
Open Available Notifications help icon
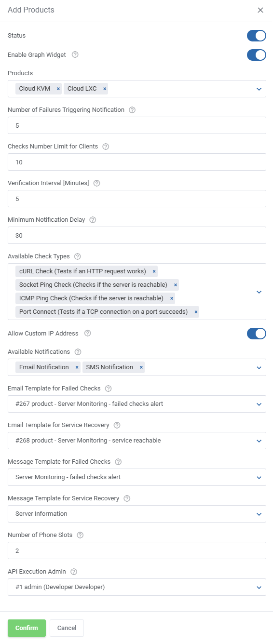(x=78, y=351)
